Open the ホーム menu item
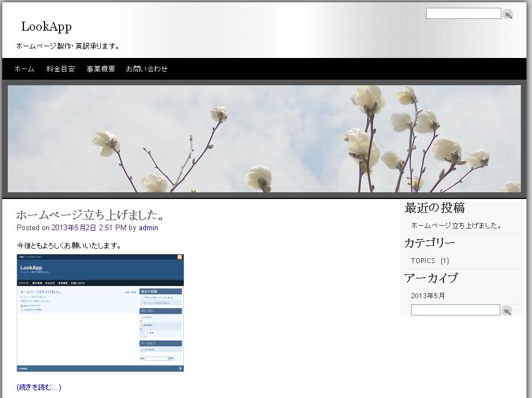 (25, 69)
